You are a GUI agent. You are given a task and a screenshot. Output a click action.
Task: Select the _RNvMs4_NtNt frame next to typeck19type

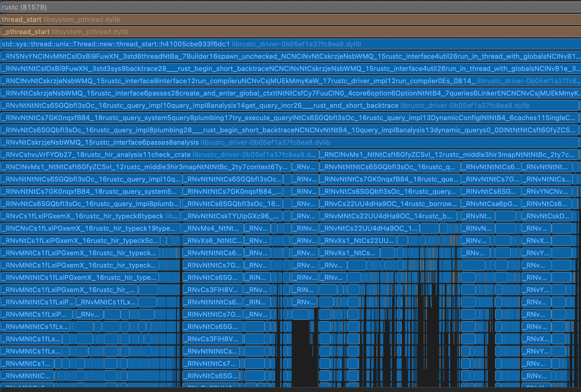(x=213, y=228)
